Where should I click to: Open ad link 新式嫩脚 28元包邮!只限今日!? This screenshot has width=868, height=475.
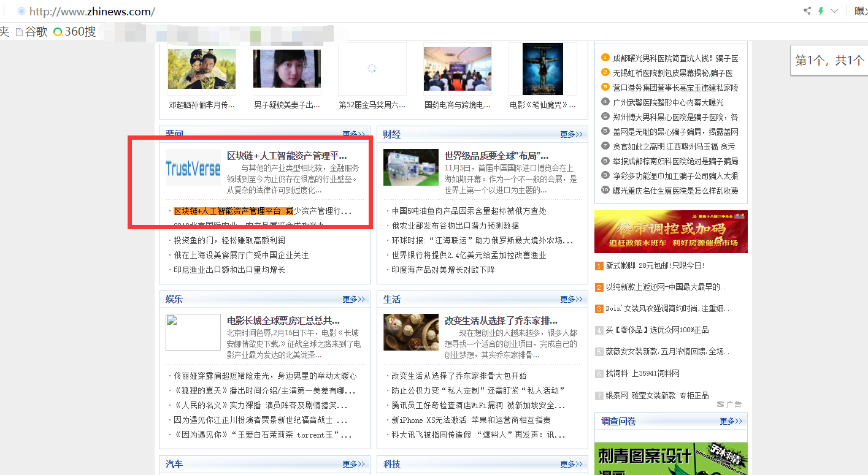coord(655,265)
